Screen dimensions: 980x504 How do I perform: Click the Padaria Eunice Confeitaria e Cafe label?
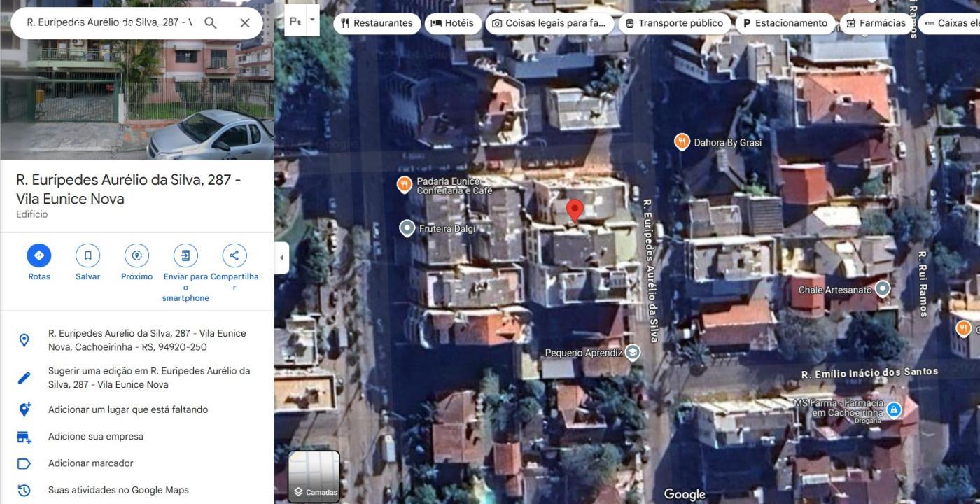pyautogui.click(x=454, y=185)
